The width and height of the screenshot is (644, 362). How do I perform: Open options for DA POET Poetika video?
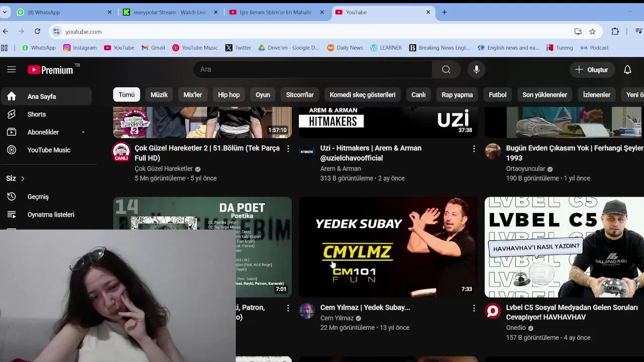(288, 308)
